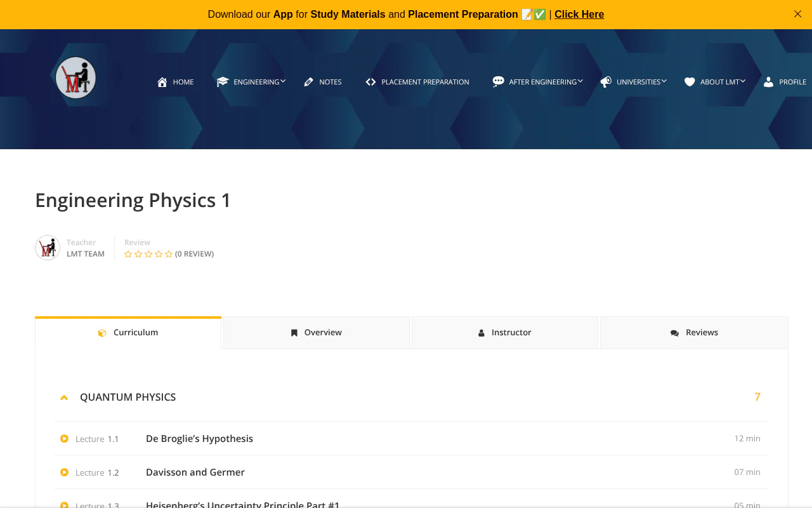This screenshot has width=812, height=508.
Task: Click the '12 min' lecture duration
Action: tap(747, 438)
